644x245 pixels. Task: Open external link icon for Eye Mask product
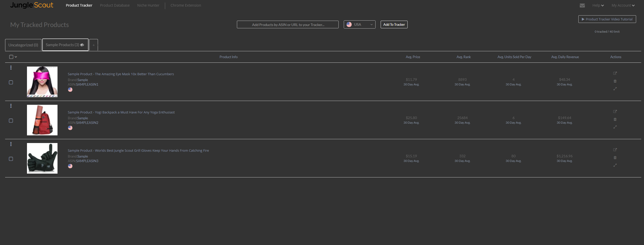615,73
